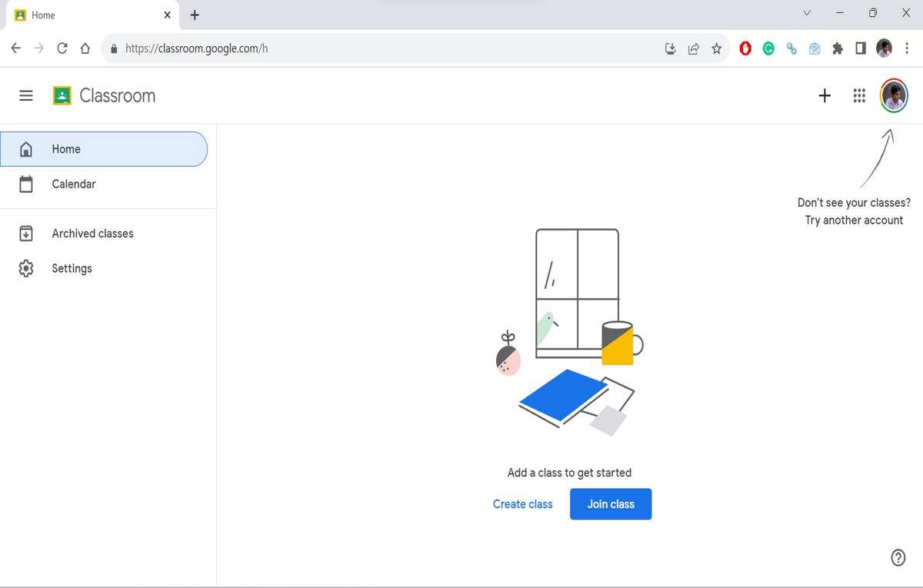
Task: Click the Join class button
Action: coord(611,503)
